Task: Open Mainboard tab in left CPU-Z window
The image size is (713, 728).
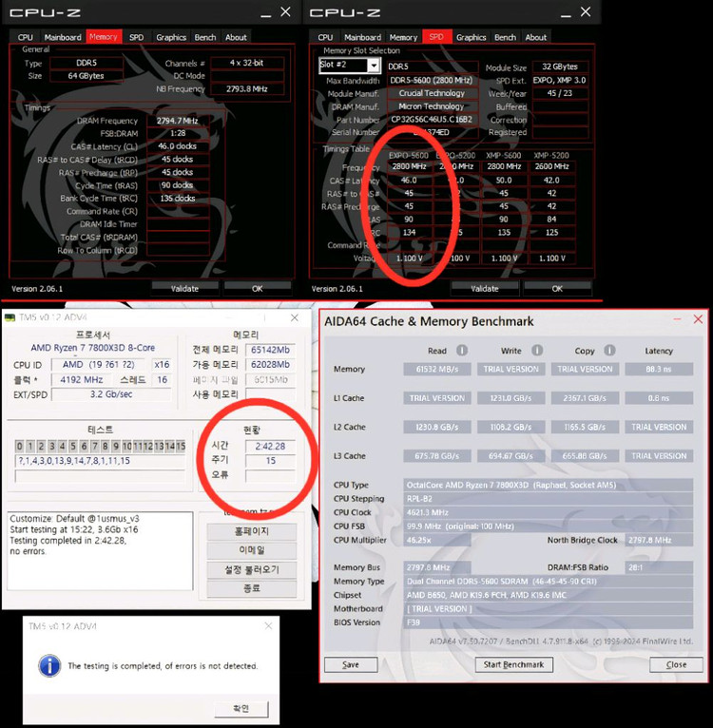Action: pos(63,37)
